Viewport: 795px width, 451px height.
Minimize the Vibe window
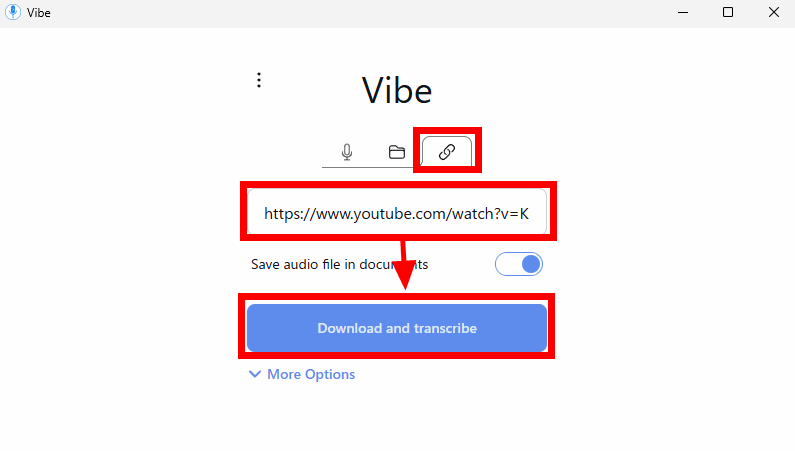683,13
